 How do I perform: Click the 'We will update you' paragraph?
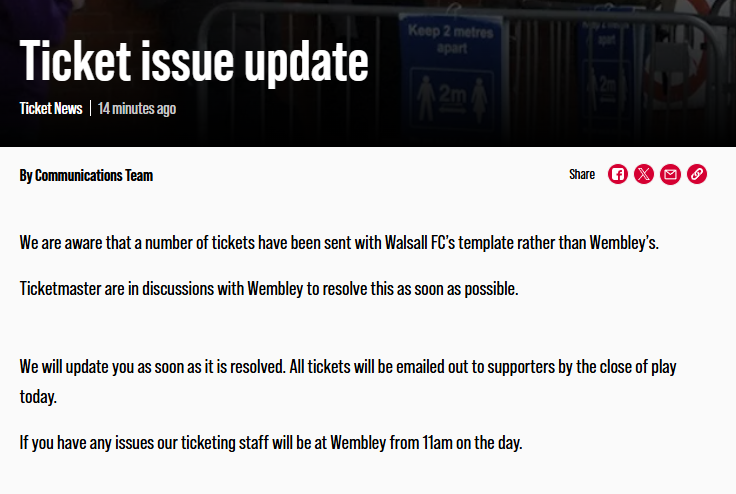348,381
